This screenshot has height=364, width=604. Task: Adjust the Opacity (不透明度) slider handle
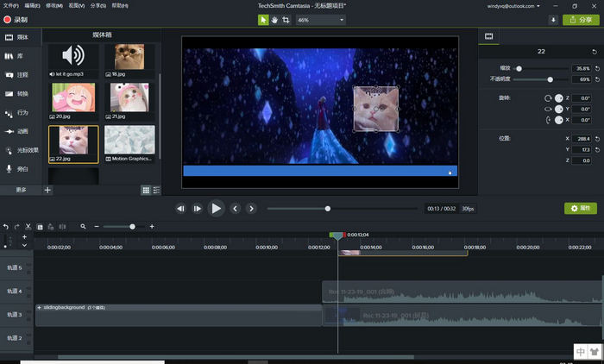(x=551, y=79)
